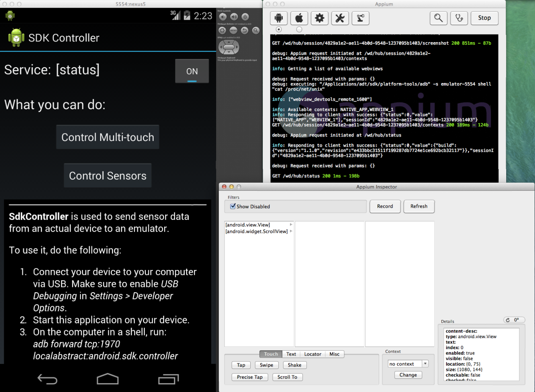Click Record in Appium Inspector

pos(385,206)
